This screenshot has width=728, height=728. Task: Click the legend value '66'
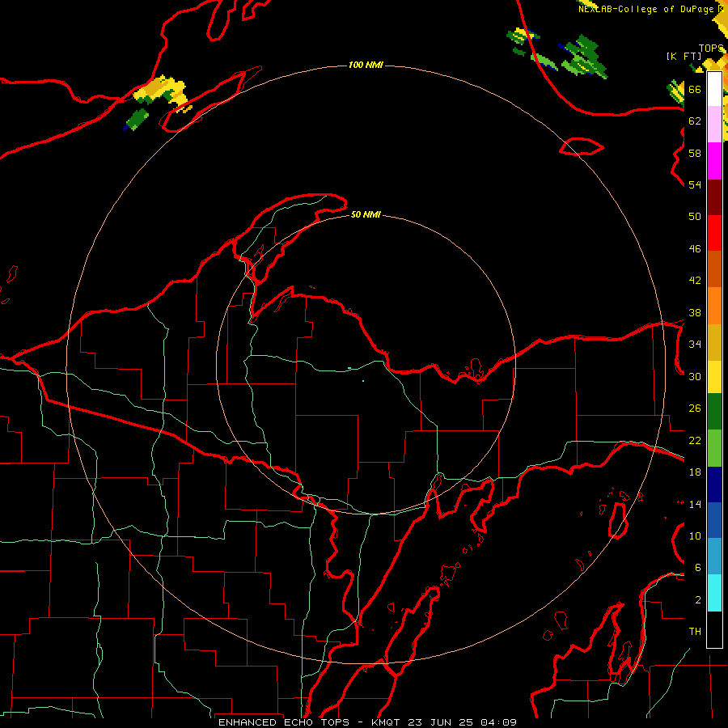point(695,90)
